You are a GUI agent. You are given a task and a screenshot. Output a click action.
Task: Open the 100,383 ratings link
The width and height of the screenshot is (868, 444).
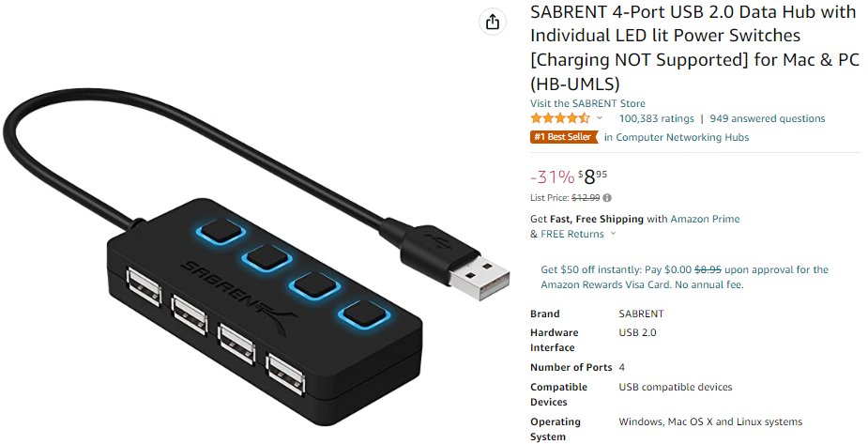[x=656, y=118]
